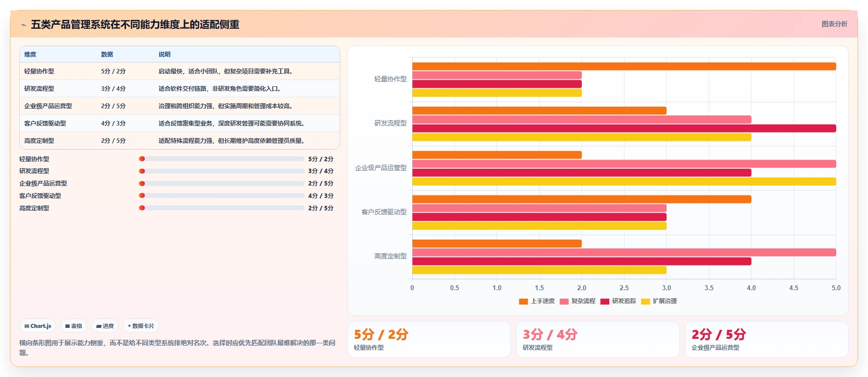Screen dimensions: 868x377
Task: Click table cell 研发流程型
Action: (x=39, y=89)
